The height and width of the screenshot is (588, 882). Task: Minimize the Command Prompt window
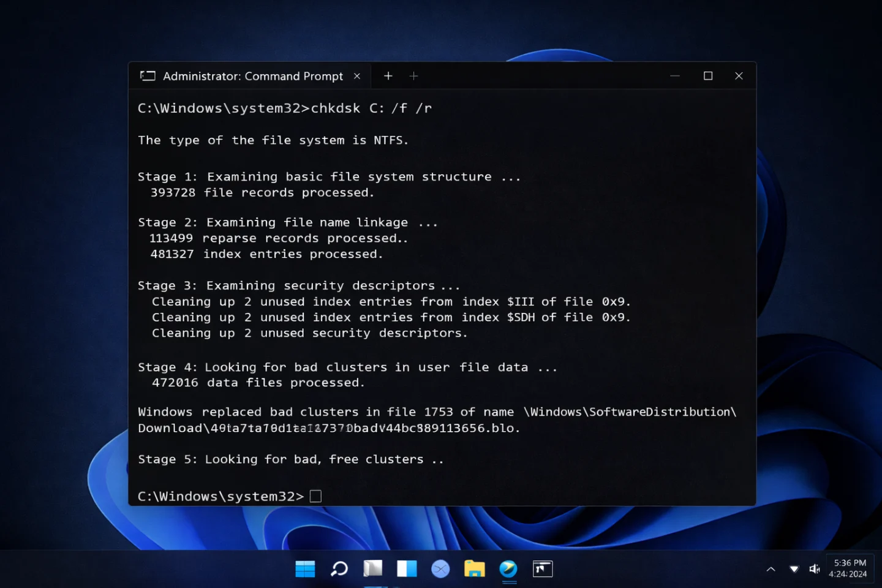tap(675, 76)
